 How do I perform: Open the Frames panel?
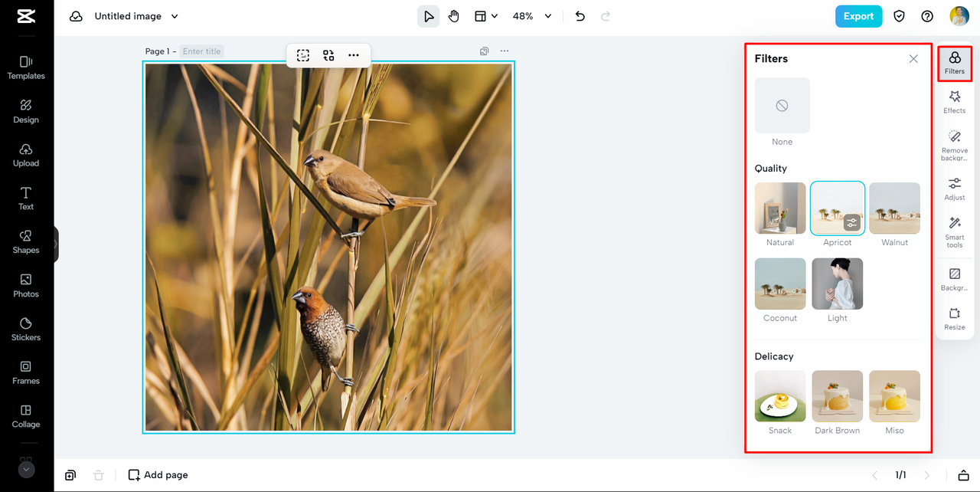[26, 373]
